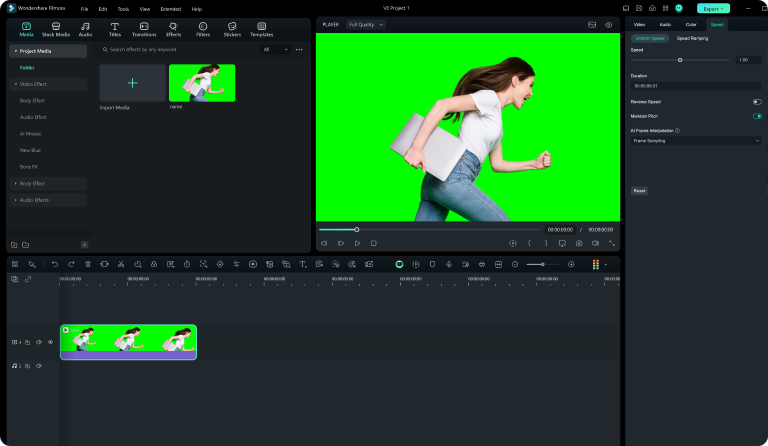
Task: Collapse the Video Effect section
Action: [x=16, y=84]
